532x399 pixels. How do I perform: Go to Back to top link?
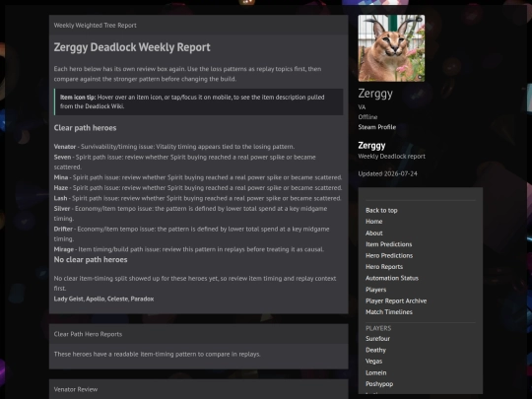381,211
